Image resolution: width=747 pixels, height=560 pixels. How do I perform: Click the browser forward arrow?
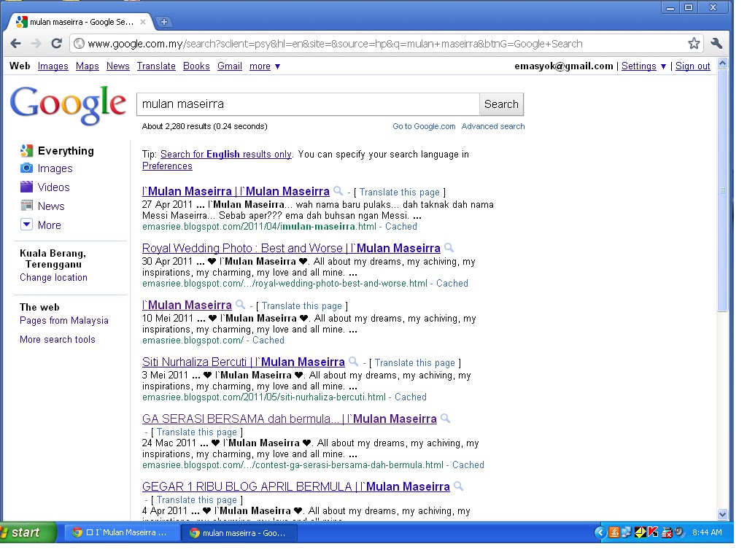click(36, 44)
